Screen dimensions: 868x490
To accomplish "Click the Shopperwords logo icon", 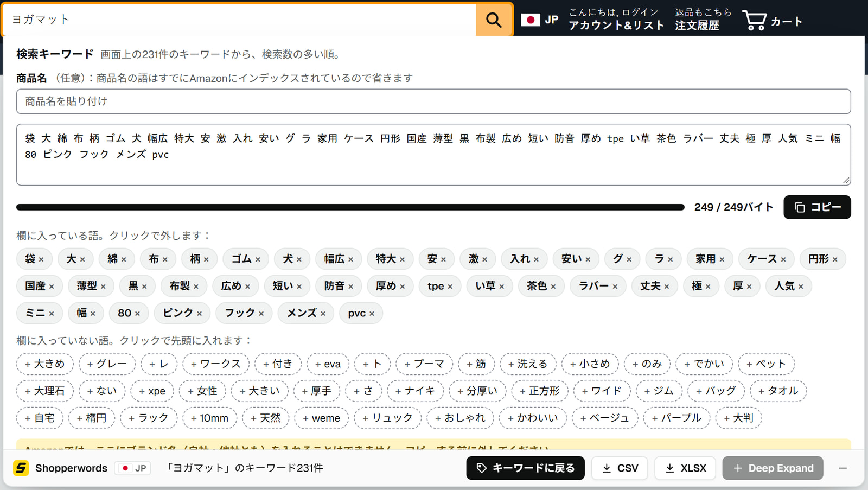I will pyautogui.click(x=21, y=468).
